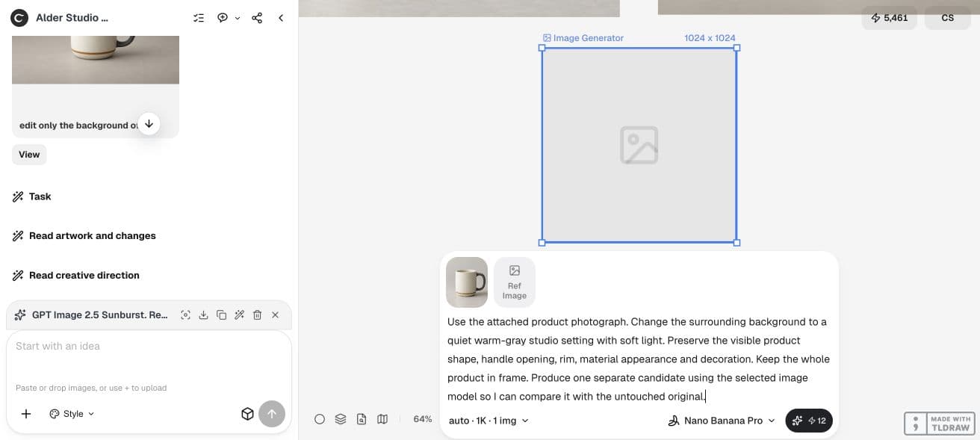This screenshot has height=440, width=980.
Task: Open the auto · 1K · 1 img settings dropdown
Action: (x=489, y=421)
